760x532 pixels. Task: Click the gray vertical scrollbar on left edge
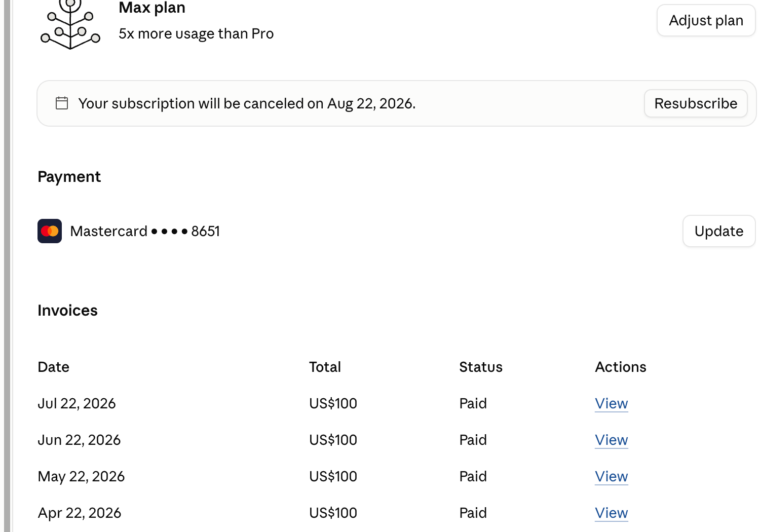pyautogui.click(x=7, y=266)
